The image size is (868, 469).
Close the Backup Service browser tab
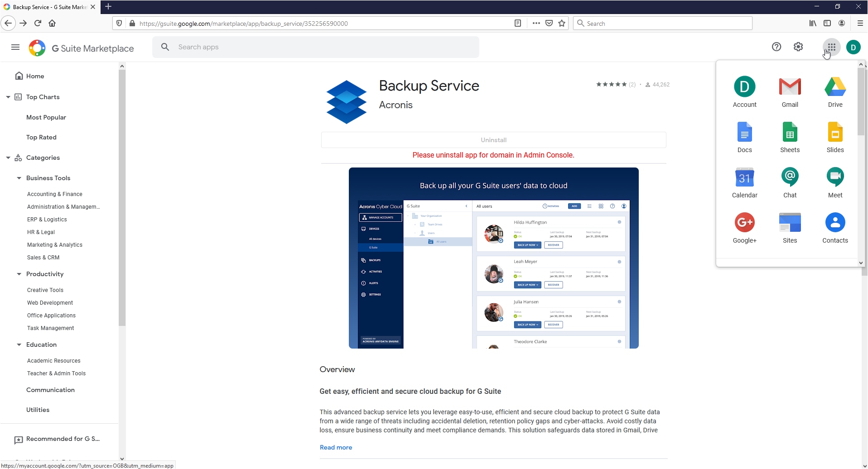pos(93,7)
